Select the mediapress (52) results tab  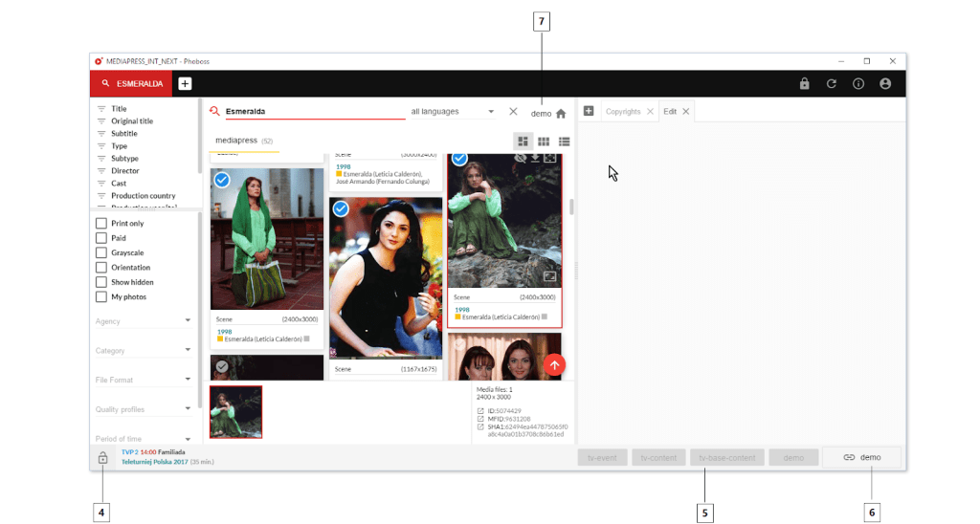point(244,141)
